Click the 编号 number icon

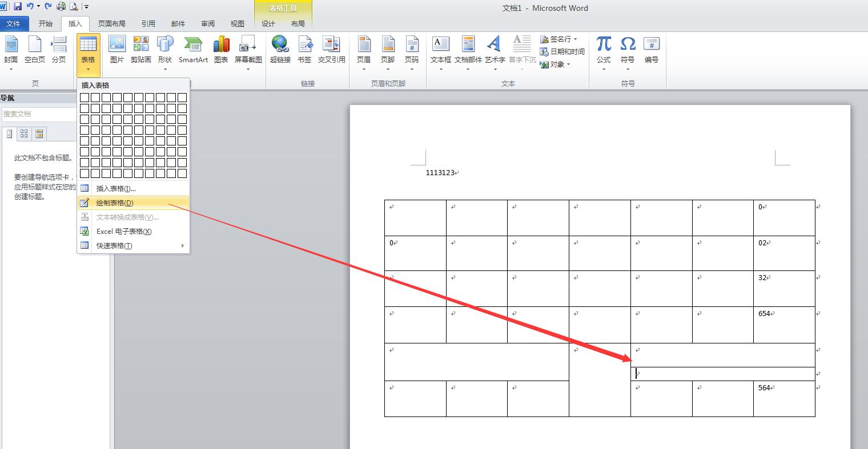pyautogui.click(x=652, y=50)
